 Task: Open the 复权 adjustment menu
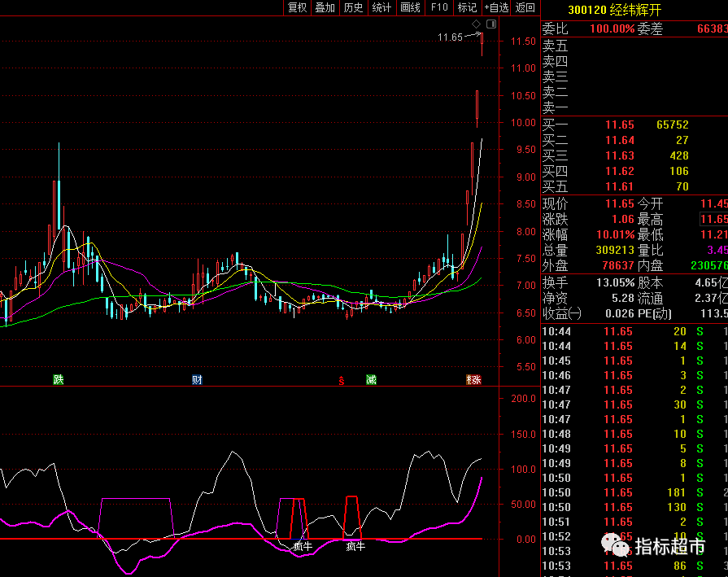[x=297, y=7]
